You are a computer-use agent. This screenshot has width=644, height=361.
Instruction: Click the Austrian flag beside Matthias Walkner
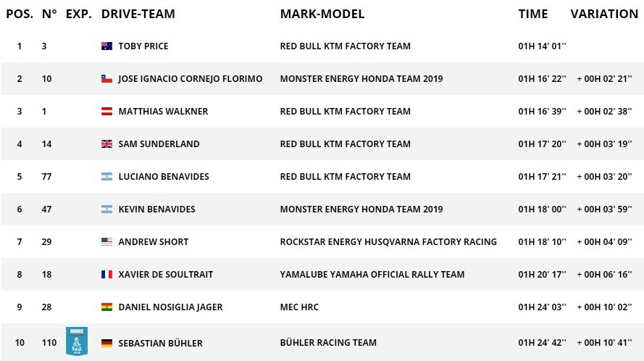[x=106, y=111]
